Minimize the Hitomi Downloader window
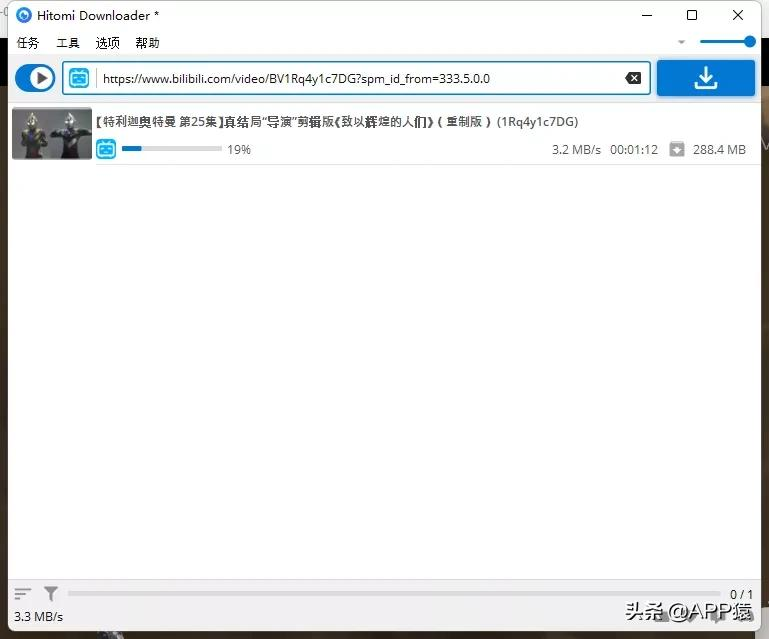This screenshot has width=769, height=639. (x=647, y=15)
